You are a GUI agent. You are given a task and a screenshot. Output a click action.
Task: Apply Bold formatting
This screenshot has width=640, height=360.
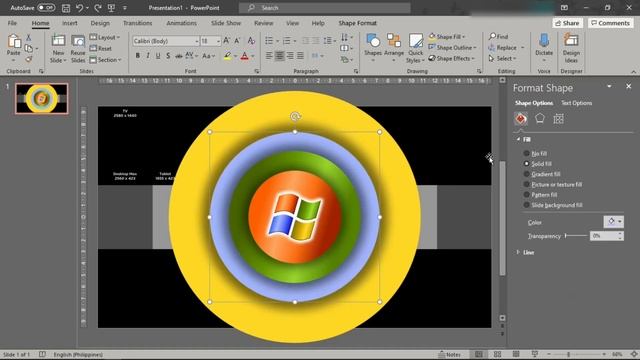coord(138,56)
